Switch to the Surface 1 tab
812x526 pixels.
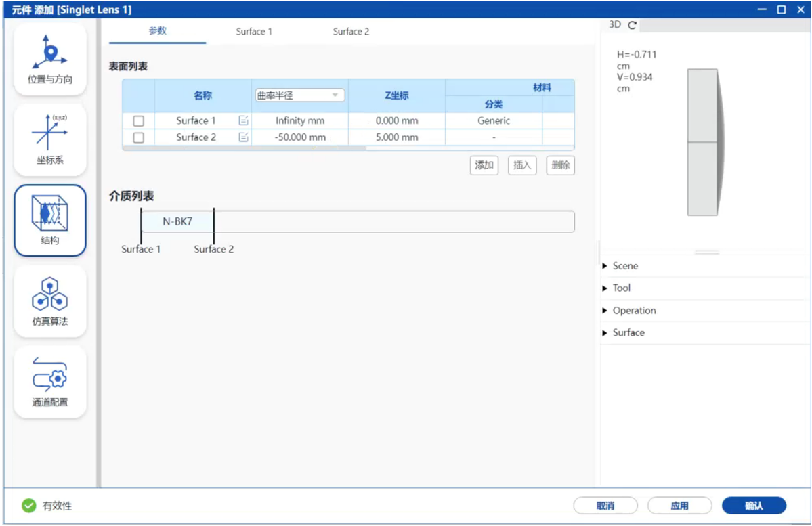coord(254,32)
